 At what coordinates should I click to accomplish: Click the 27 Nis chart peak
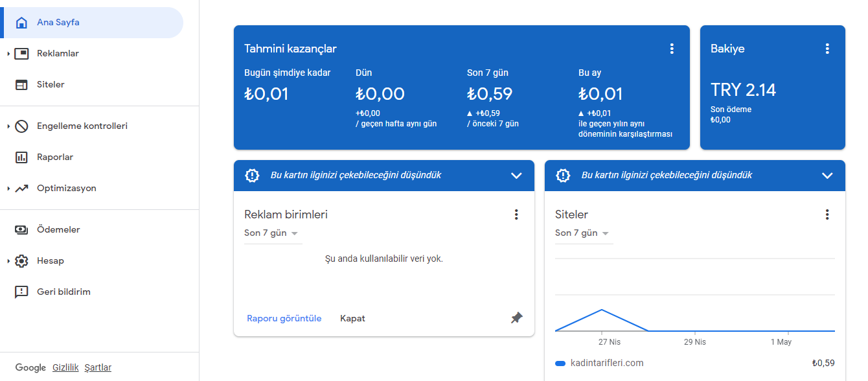click(x=602, y=310)
